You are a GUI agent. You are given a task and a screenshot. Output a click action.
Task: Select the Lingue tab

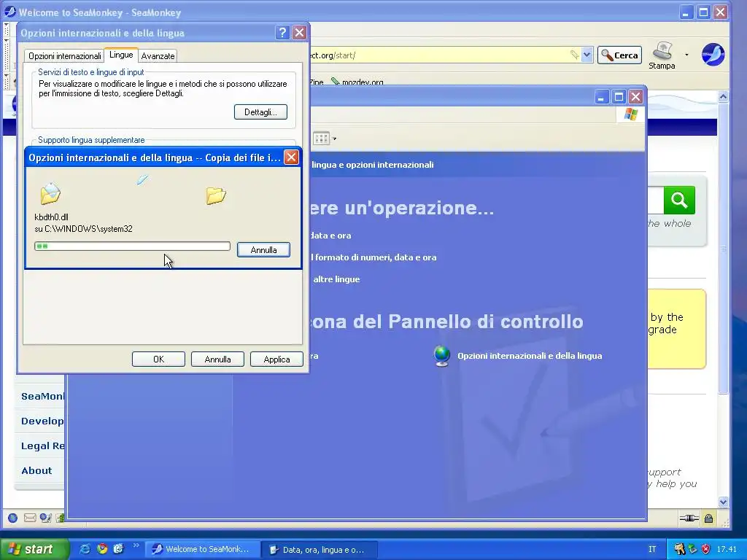(x=121, y=55)
